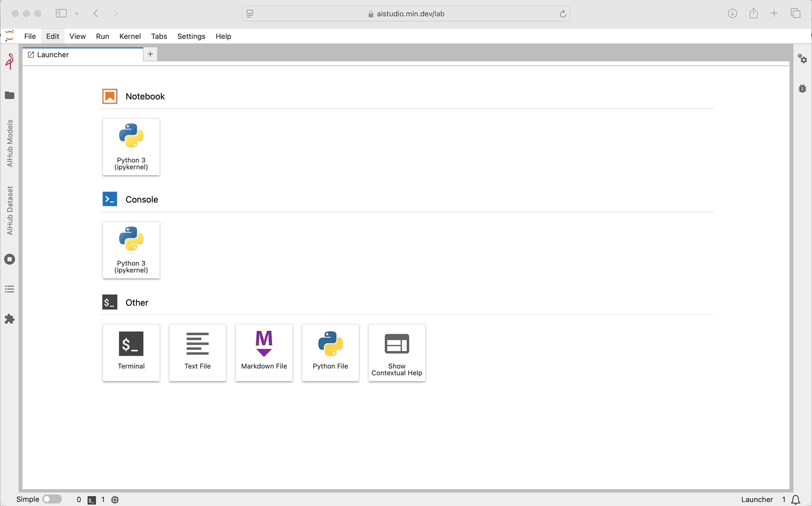812x506 pixels.
Task: Toggle Simple mode switch
Action: coord(52,499)
